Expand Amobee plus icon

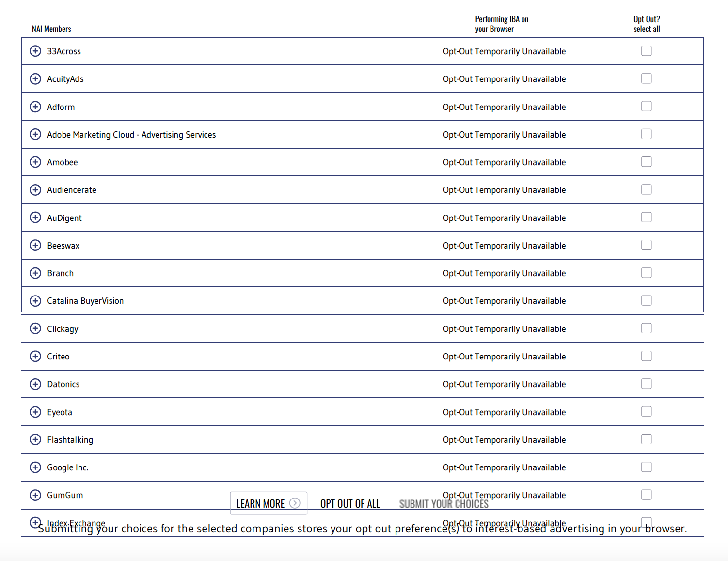(x=35, y=162)
